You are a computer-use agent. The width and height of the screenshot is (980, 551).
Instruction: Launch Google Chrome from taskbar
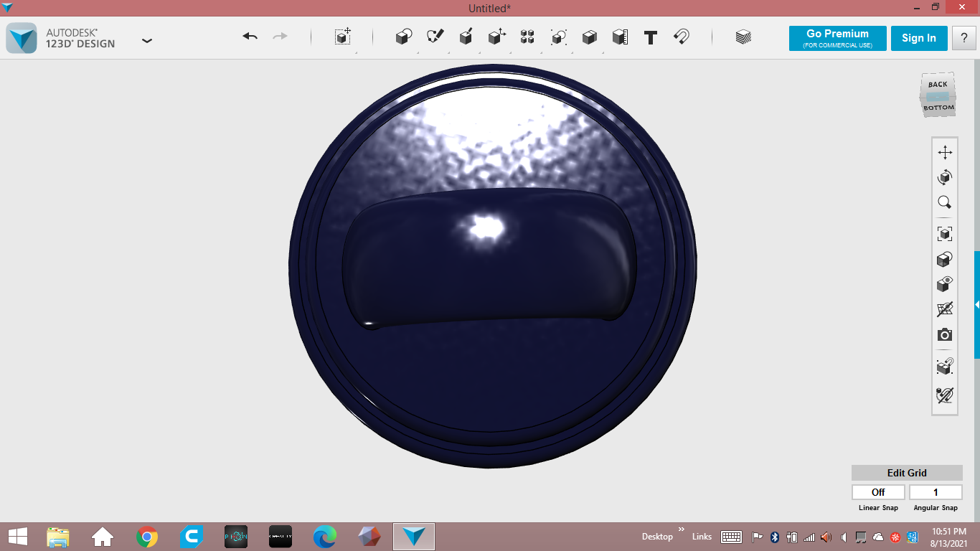(147, 537)
